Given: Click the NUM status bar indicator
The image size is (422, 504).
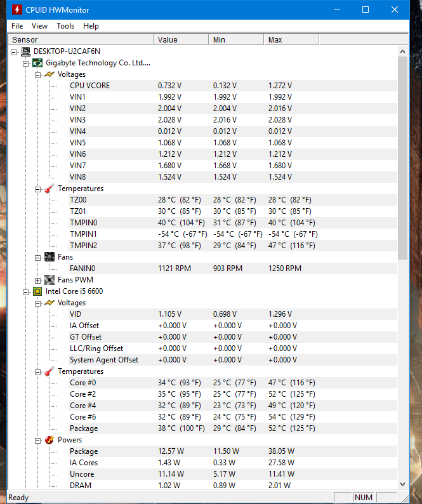Looking at the screenshot, I should point(364,497).
